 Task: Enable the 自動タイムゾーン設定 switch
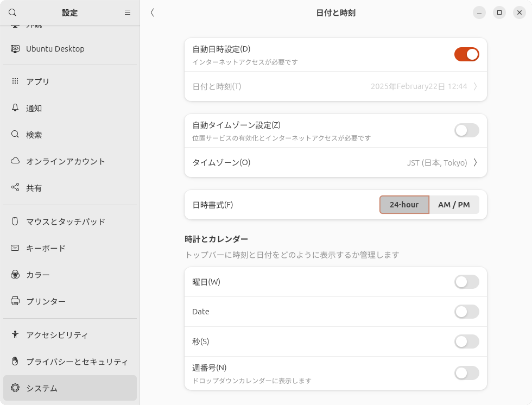pos(466,130)
